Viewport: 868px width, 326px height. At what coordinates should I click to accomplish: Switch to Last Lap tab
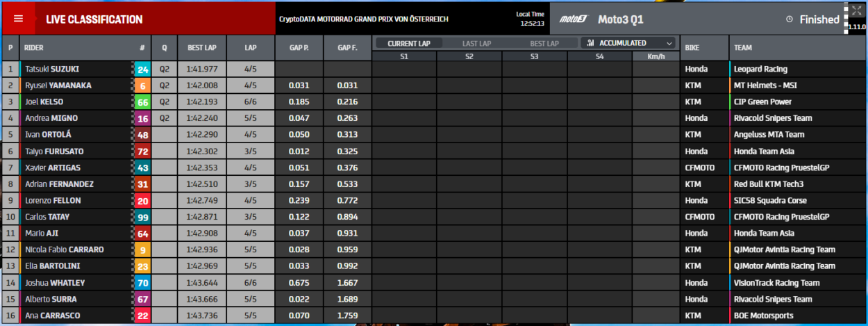pyautogui.click(x=476, y=43)
